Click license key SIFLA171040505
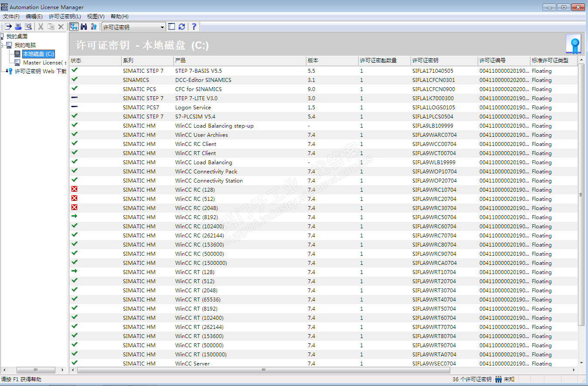 click(433, 71)
